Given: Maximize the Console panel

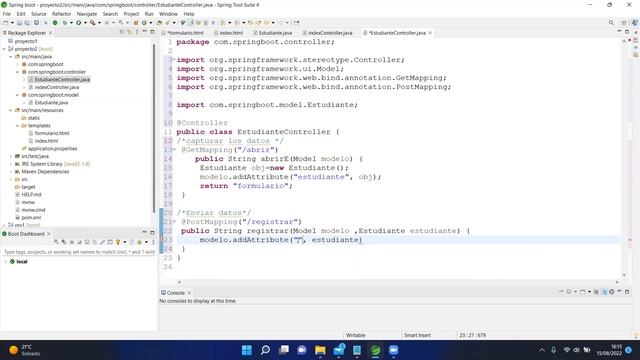Looking at the screenshot, I should [x=627, y=291].
